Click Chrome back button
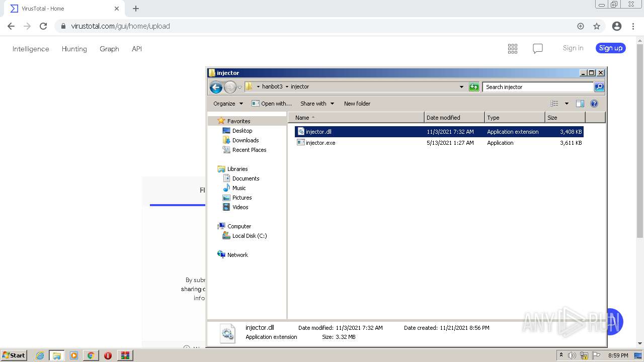Image resolution: width=644 pixels, height=362 pixels. (x=11, y=26)
